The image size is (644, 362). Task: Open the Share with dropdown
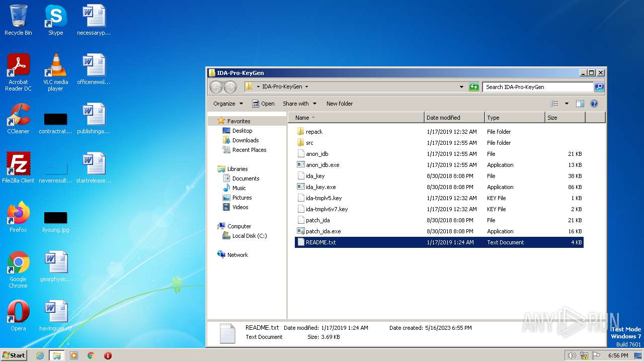pos(300,104)
